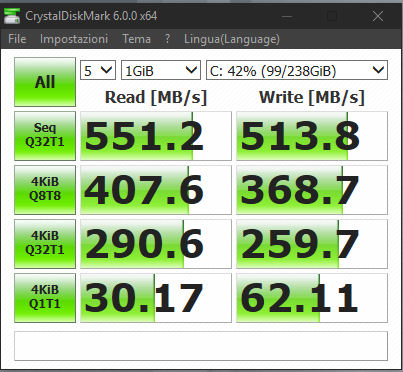Click the Write [MB/s] column header
The image size is (403, 372).
click(312, 98)
